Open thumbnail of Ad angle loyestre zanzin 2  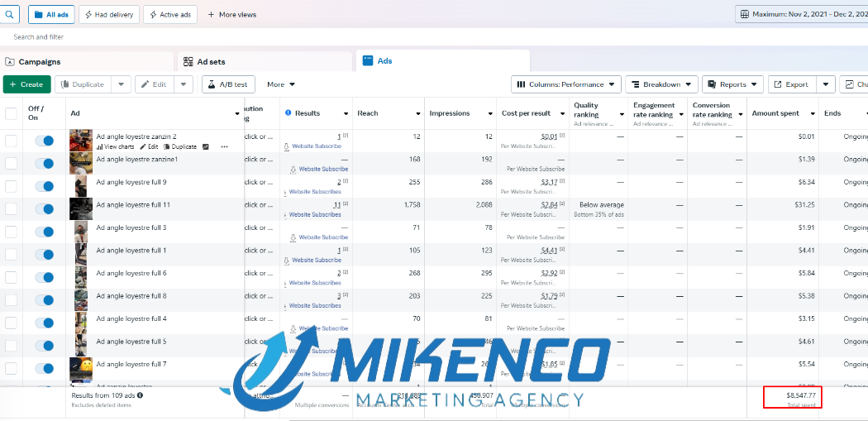click(80, 141)
